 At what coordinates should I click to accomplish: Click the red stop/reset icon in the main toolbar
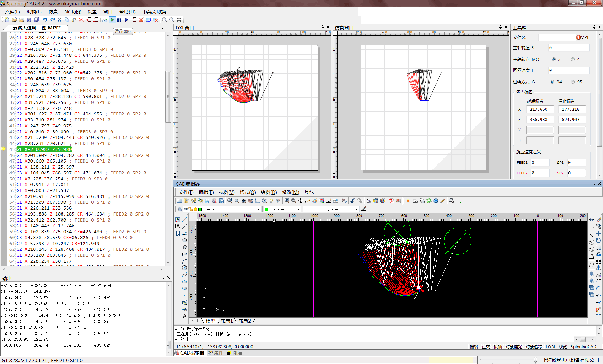pos(141,20)
